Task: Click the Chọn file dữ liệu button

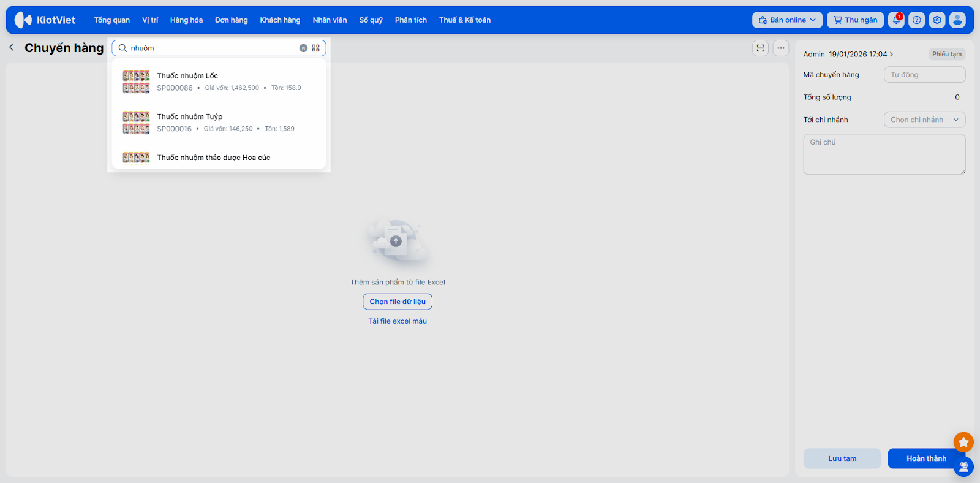Action: [398, 302]
